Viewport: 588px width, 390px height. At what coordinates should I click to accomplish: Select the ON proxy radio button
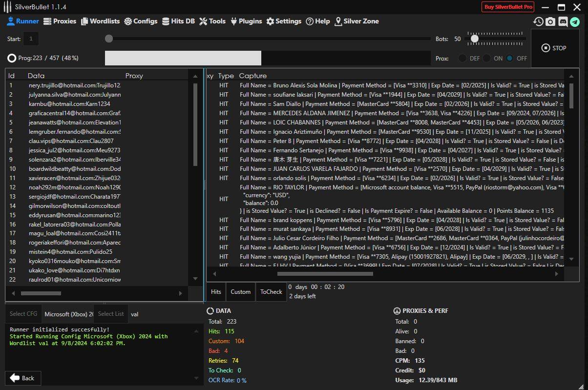(x=487, y=58)
